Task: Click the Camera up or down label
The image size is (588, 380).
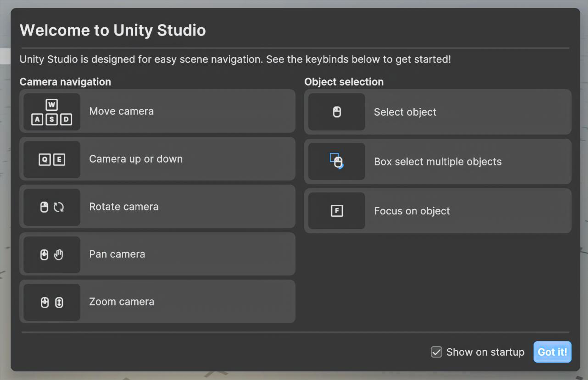Action: [x=136, y=159]
